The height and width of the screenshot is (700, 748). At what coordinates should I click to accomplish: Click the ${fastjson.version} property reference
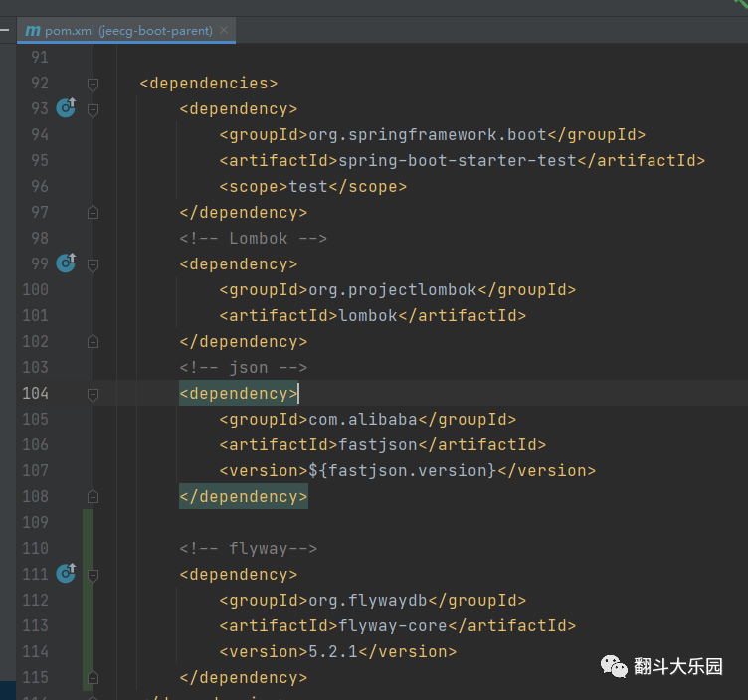(x=401, y=470)
